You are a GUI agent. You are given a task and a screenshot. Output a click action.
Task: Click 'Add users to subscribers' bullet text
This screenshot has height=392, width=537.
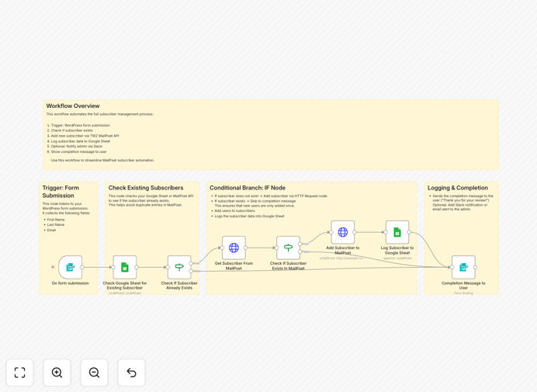234,210
